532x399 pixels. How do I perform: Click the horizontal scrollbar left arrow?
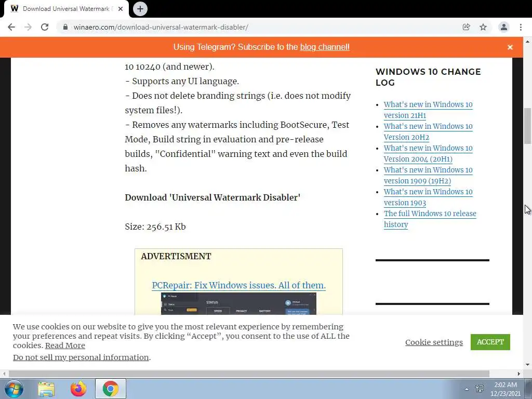pyautogui.click(x=4, y=374)
